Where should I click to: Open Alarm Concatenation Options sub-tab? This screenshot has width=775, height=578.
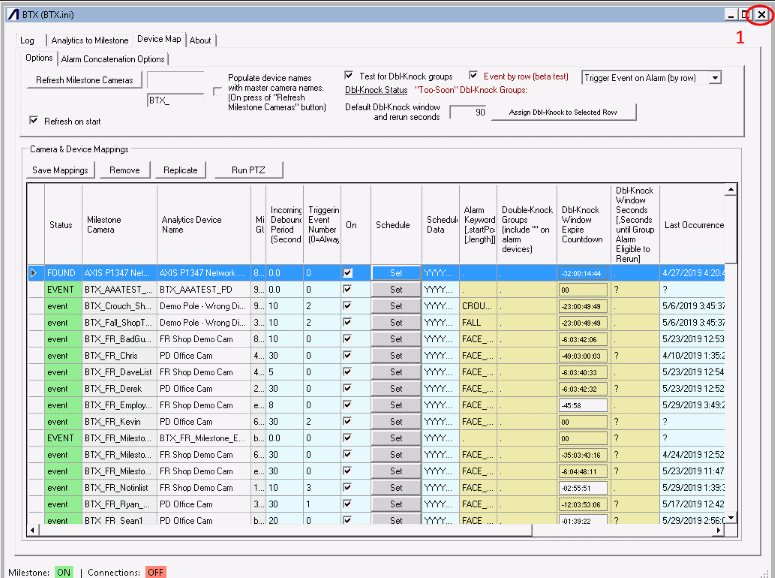113,59
